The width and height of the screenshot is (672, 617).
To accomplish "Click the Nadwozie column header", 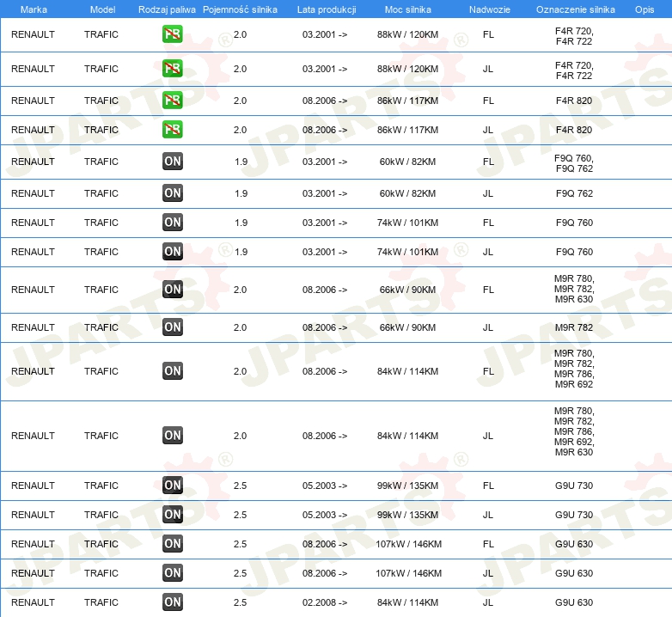I will [x=488, y=9].
